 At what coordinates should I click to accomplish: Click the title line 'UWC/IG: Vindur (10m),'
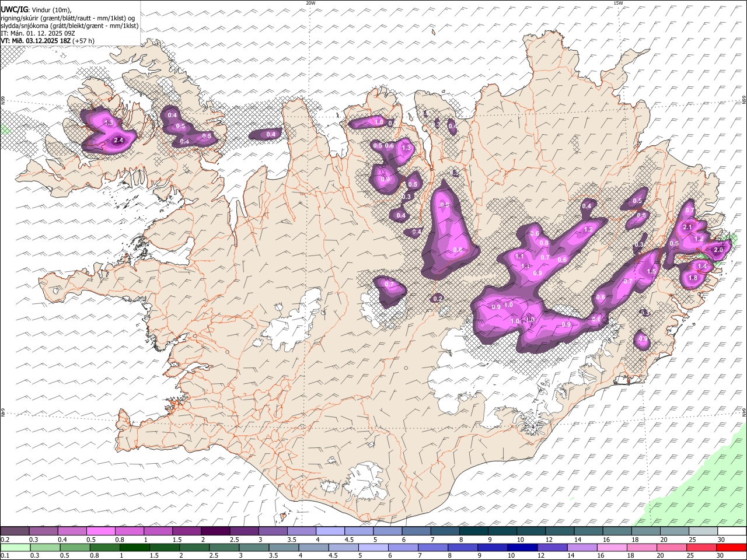(x=36, y=10)
